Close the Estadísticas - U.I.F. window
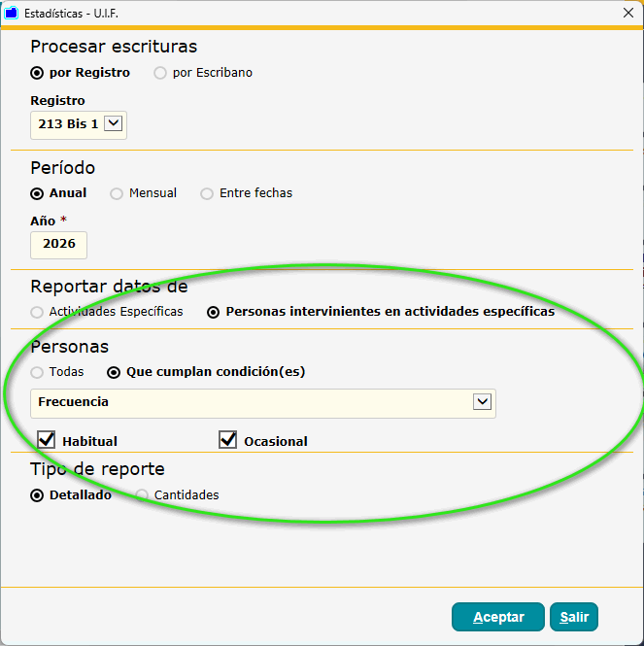 (627, 13)
